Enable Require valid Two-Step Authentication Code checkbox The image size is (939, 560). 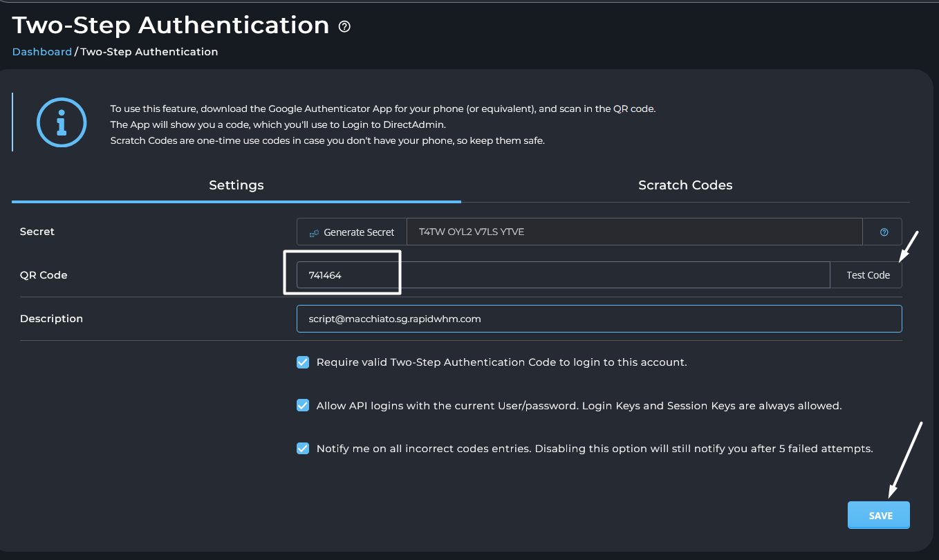click(x=303, y=362)
